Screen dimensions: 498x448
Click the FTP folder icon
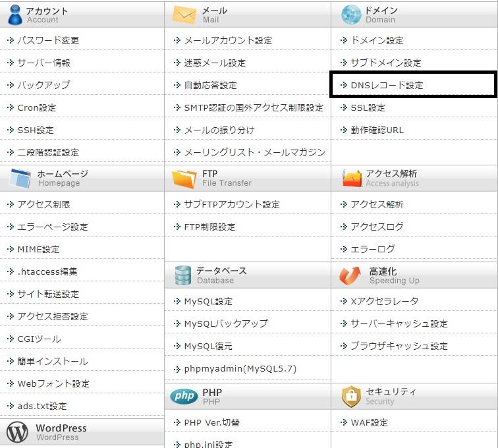click(x=184, y=179)
